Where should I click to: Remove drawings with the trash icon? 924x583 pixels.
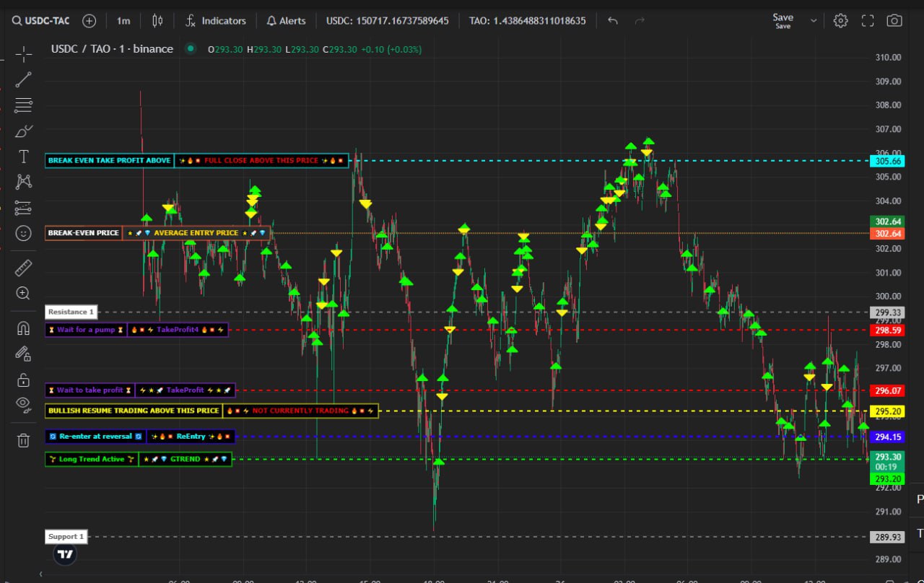23,439
